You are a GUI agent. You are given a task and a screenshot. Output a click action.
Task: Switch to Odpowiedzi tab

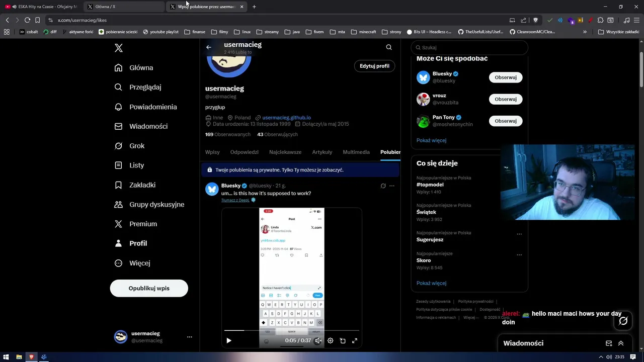(x=245, y=152)
